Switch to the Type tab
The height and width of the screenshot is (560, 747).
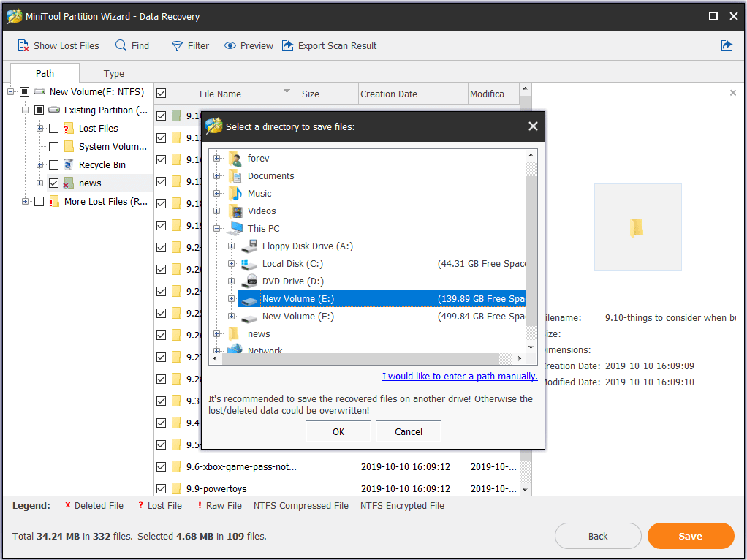click(x=114, y=73)
